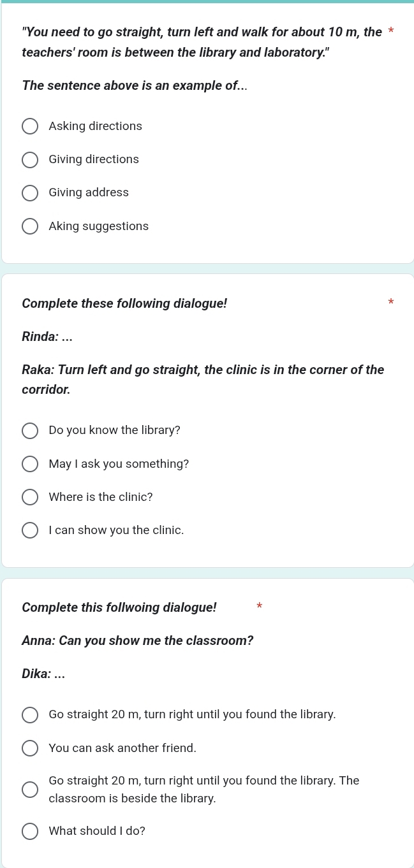
Task: Choose the 'Giving directions' answer
Action: (30, 160)
